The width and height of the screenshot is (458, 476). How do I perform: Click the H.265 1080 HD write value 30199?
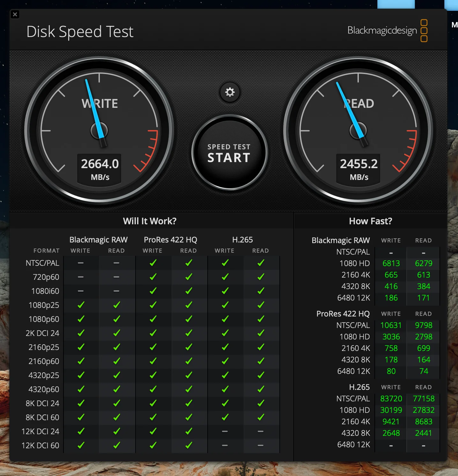[x=391, y=410]
